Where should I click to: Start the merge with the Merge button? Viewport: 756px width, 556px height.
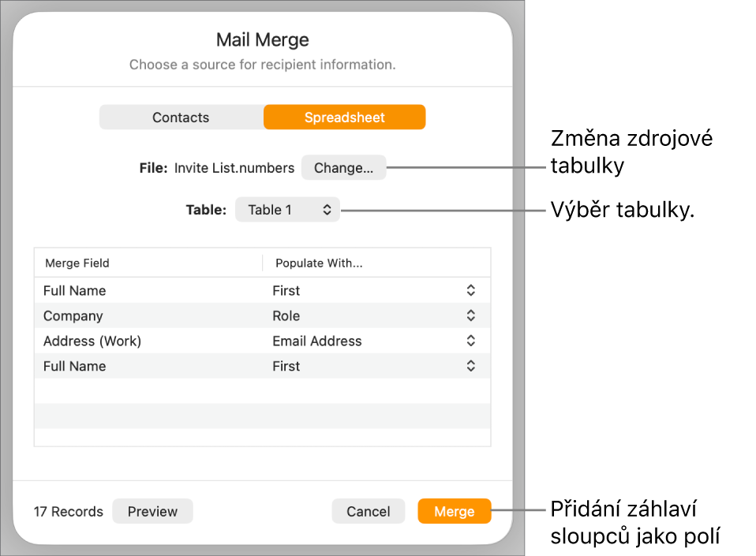pos(455,511)
